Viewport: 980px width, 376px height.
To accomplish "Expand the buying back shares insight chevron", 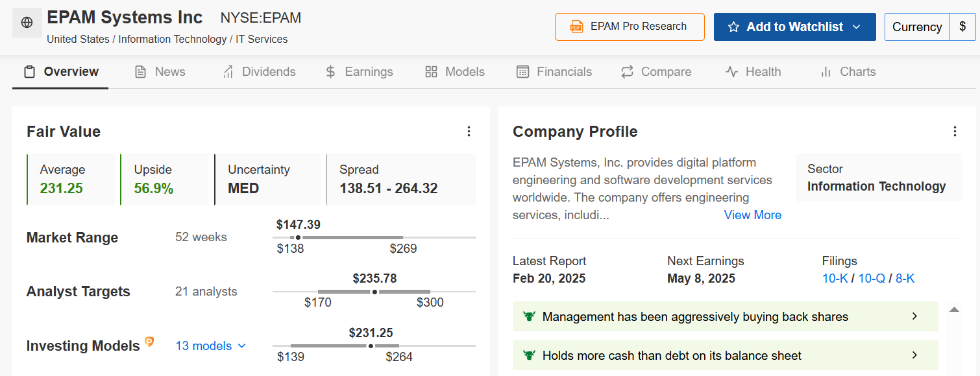I will tap(914, 316).
